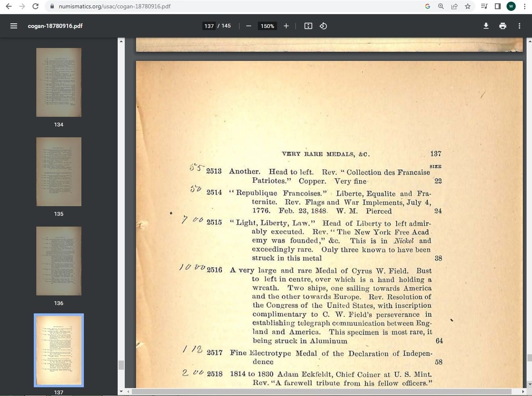532x396 pixels.
Task: Click the document vertical scrollbar thumb
Action: (529, 358)
